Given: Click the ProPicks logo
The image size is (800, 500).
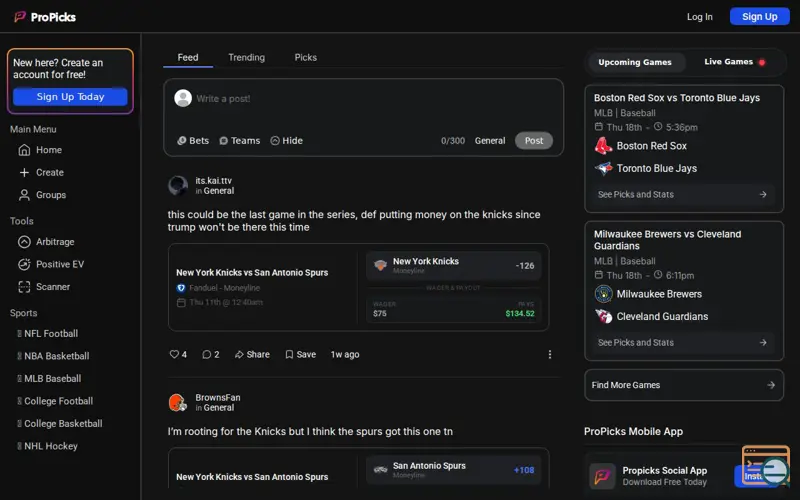Looking at the screenshot, I should [x=45, y=17].
